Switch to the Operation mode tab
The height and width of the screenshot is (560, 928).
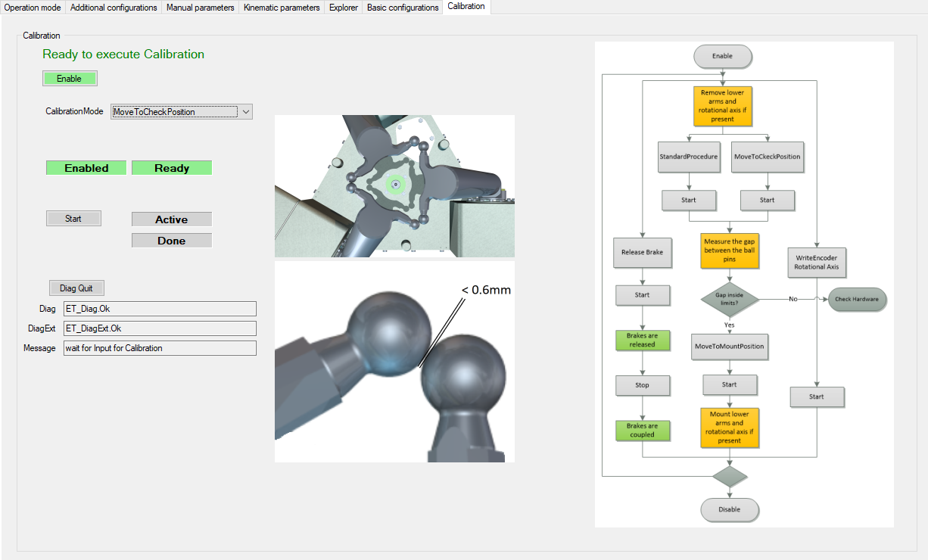(33, 8)
